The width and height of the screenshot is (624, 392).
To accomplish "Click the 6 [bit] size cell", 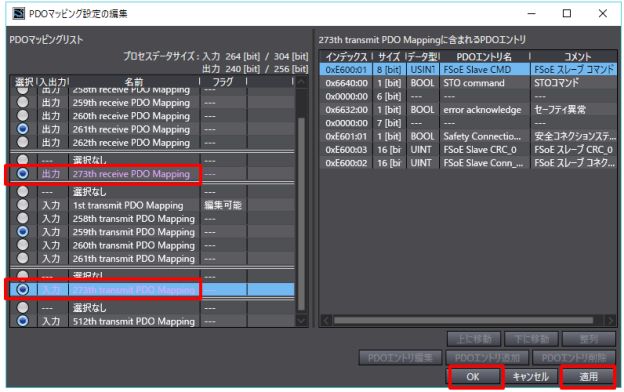I will pos(389,96).
